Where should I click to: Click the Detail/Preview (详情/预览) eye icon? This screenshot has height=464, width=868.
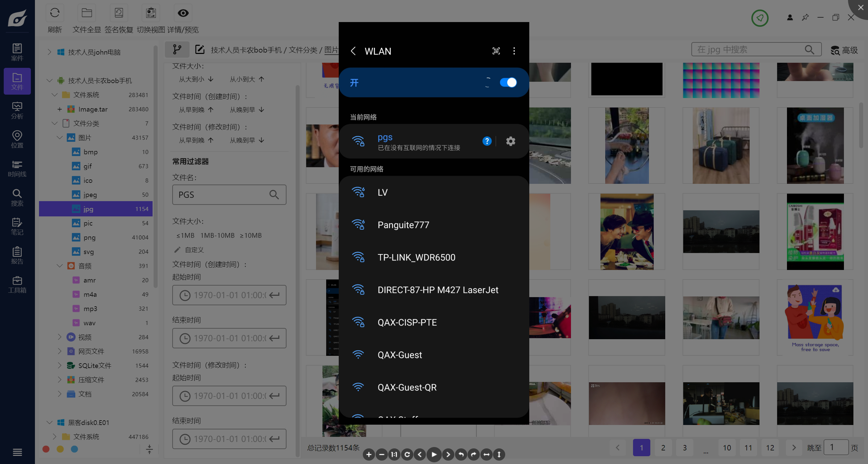183,13
